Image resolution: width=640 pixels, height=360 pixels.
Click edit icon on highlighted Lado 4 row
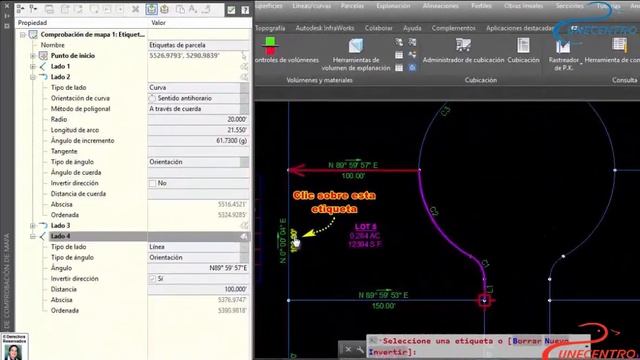click(x=244, y=236)
